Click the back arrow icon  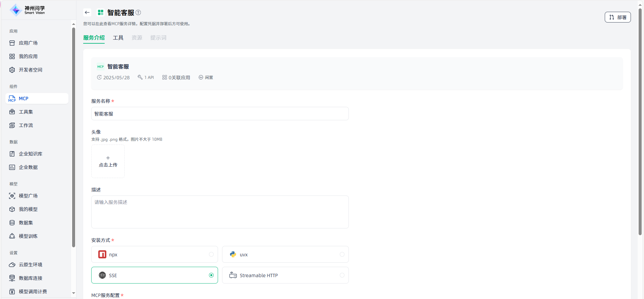click(87, 12)
